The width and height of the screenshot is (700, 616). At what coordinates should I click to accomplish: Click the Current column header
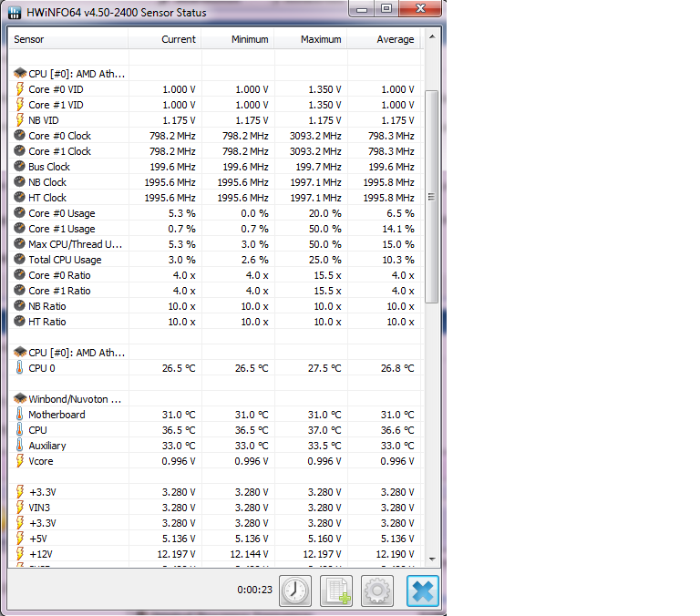tap(165, 39)
